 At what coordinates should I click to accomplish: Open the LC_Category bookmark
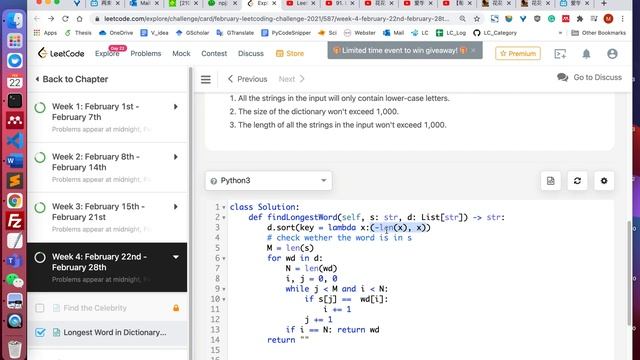pos(495,33)
